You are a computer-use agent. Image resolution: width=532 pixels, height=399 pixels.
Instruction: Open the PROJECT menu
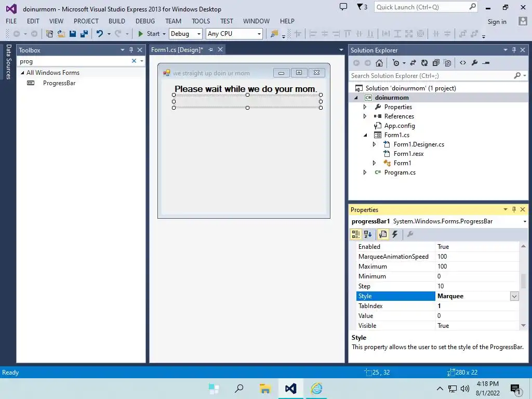(86, 21)
